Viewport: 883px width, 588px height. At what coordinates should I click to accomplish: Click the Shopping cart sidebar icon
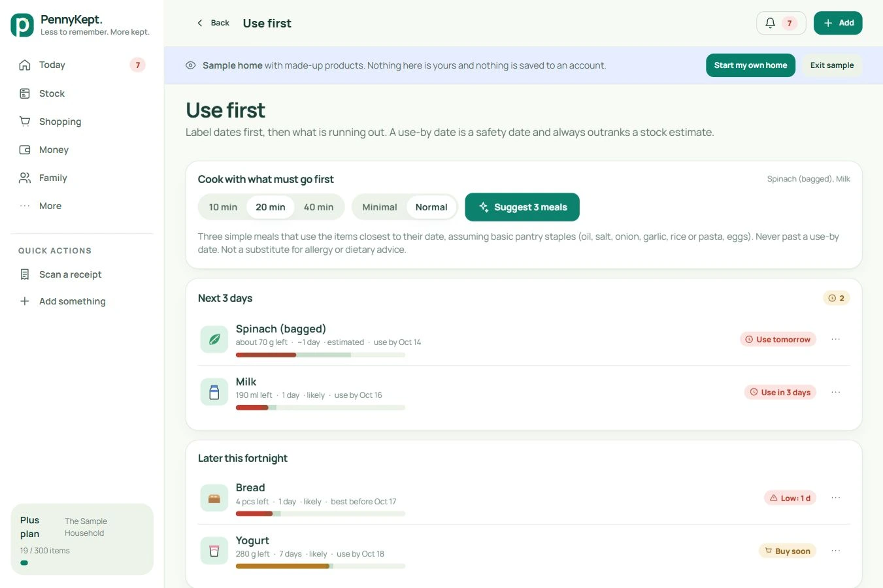(25, 122)
